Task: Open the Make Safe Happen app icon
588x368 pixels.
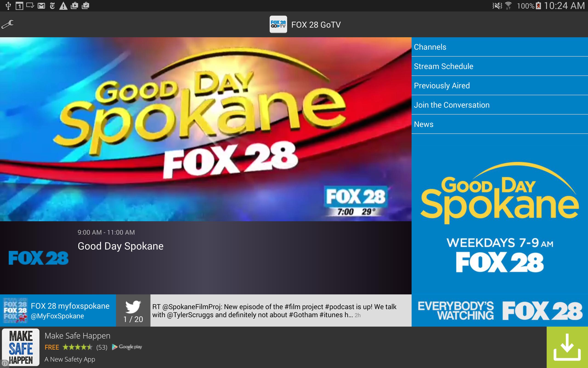Action: (21, 347)
